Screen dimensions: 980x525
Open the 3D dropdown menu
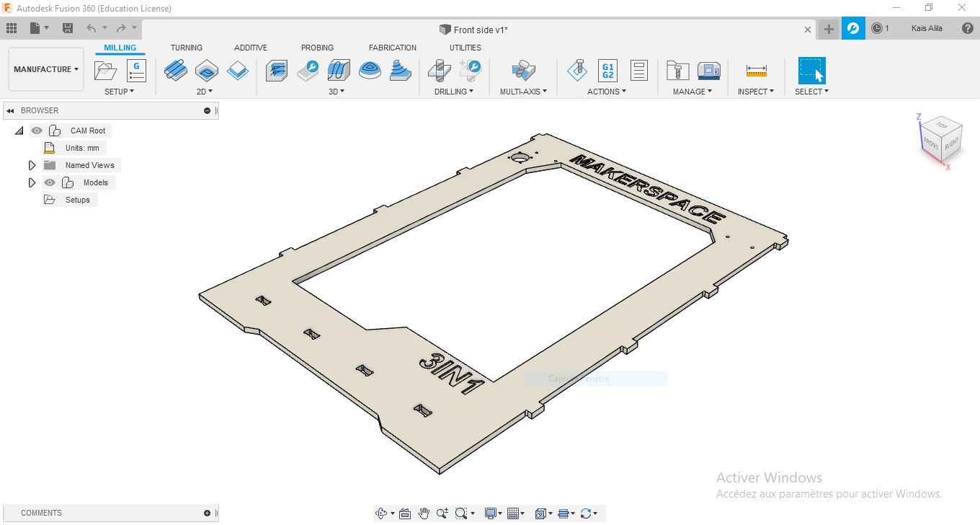tap(337, 92)
